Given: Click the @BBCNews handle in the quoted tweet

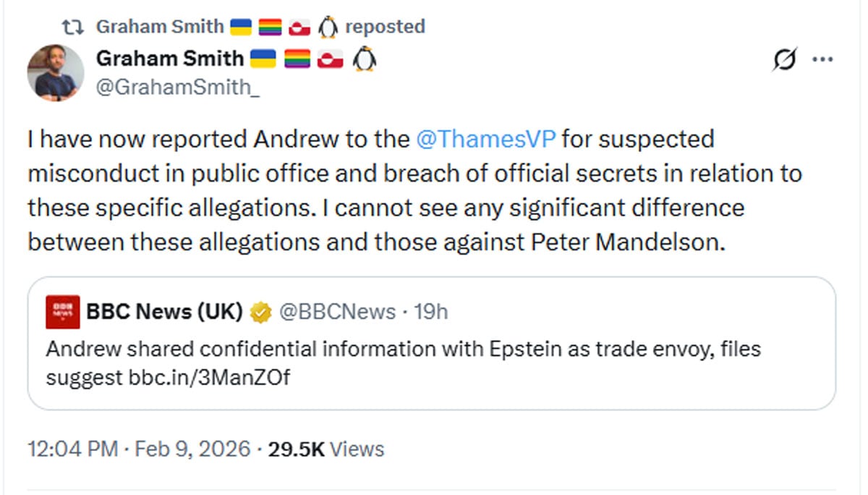Looking at the screenshot, I should click(x=337, y=312).
